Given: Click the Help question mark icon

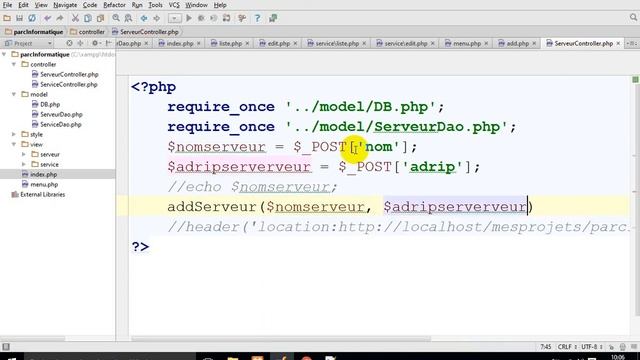Looking at the screenshot, I should [x=257, y=18].
